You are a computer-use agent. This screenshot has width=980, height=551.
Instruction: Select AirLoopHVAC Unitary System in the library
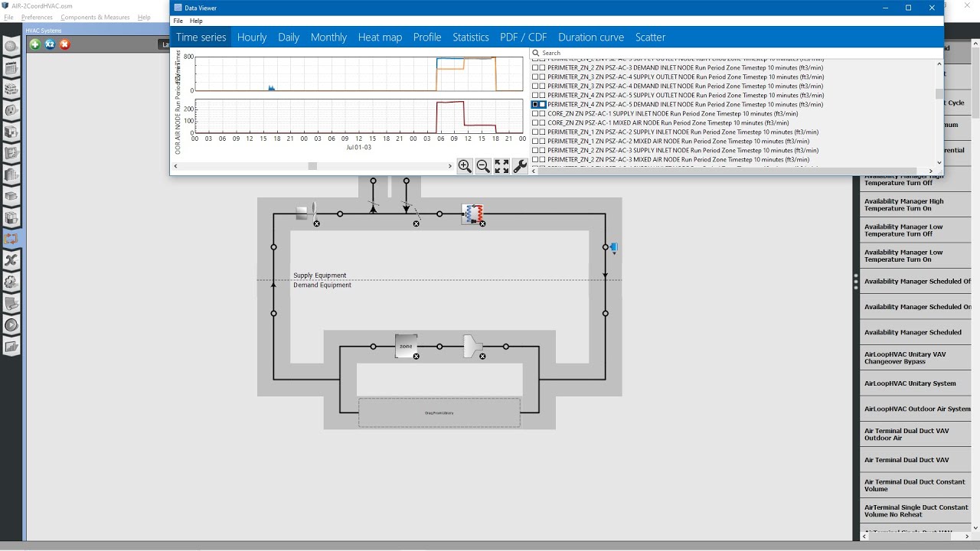coord(916,383)
